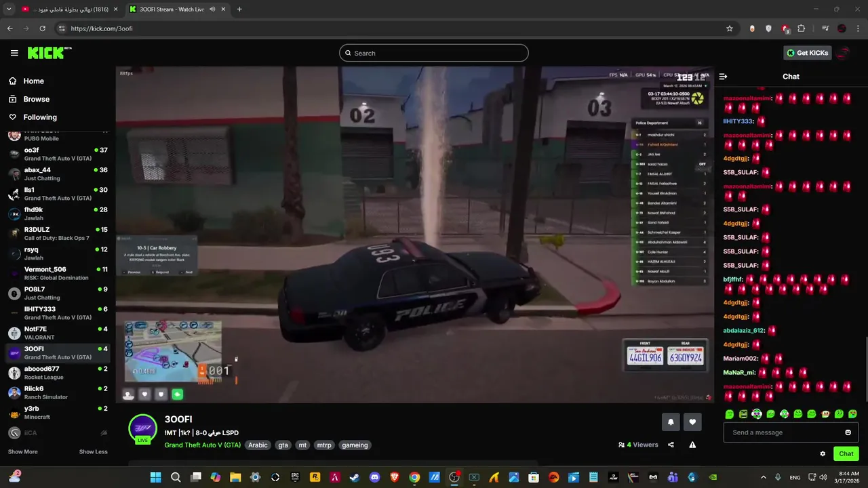Click the 3OOFI live avatar
Image resolution: width=868 pixels, height=488 pixels.
(x=143, y=429)
